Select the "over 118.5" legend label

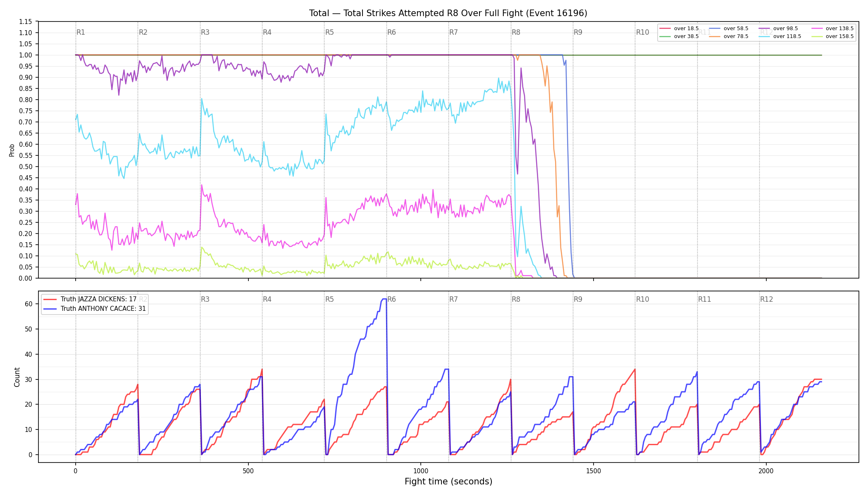pyautogui.click(x=787, y=36)
